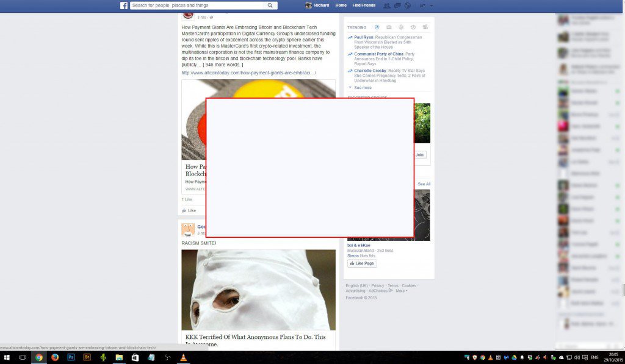Image resolution: width=625 pixels, height=364 pixels.
Task: Open the notifications globe icon
Action: [407, 5]
